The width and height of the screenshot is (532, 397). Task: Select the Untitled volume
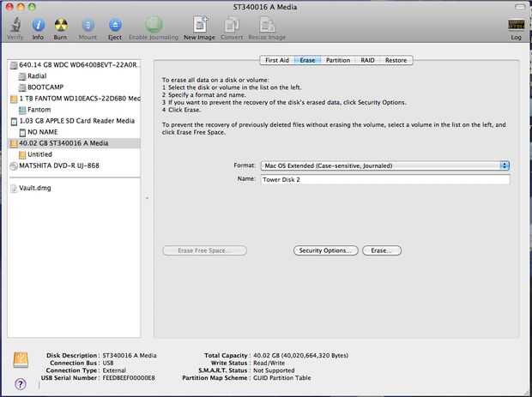click(74, 154)
